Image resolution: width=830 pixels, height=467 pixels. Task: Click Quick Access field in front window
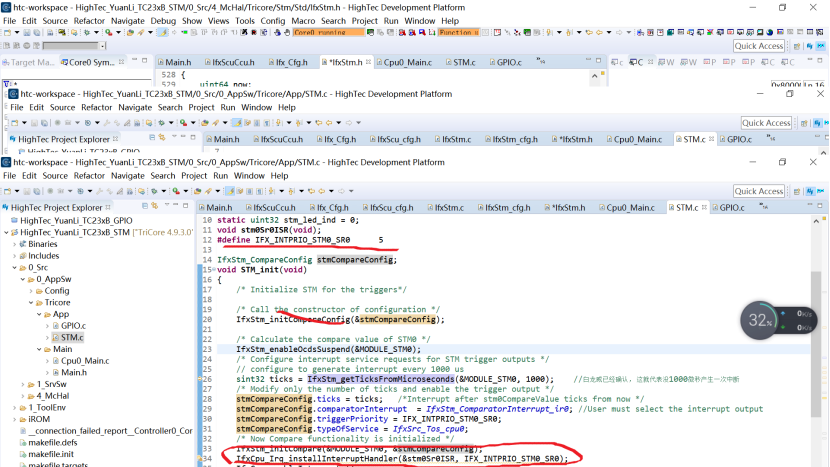[759, 191]
